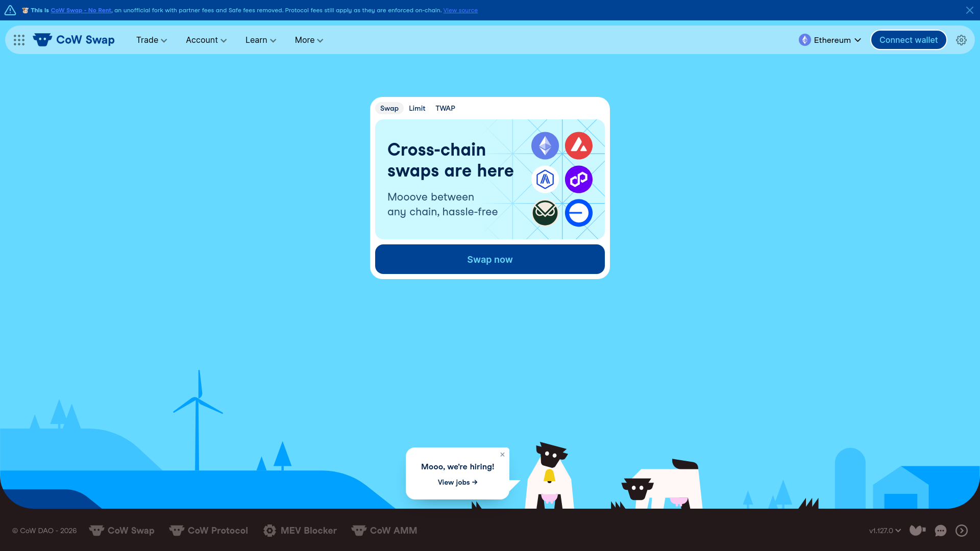Switch to the Limit tab

click(417, 108)
